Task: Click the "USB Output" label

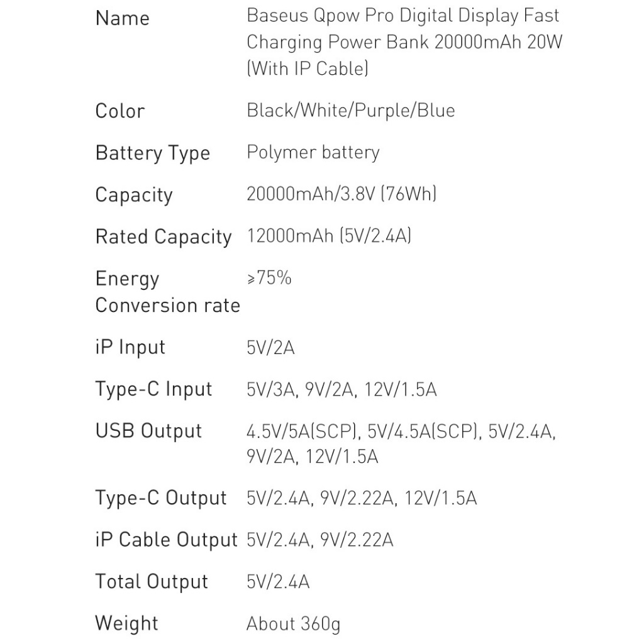Action: pos(149,431)
